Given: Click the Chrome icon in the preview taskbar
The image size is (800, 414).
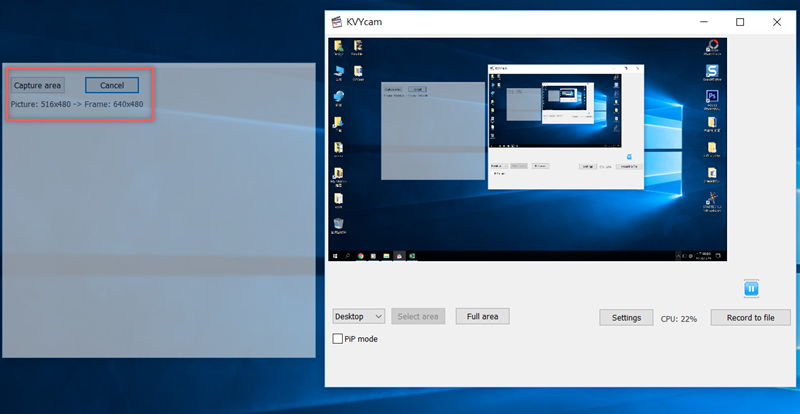Looking at the screenshot, I should (360, 256).
